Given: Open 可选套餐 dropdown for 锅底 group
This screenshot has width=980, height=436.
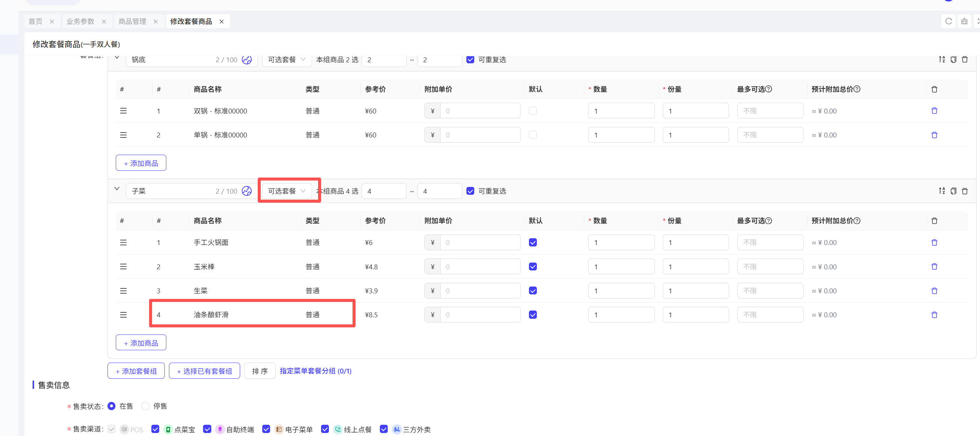Looking at the screenshot, I should tap(287, 60).
